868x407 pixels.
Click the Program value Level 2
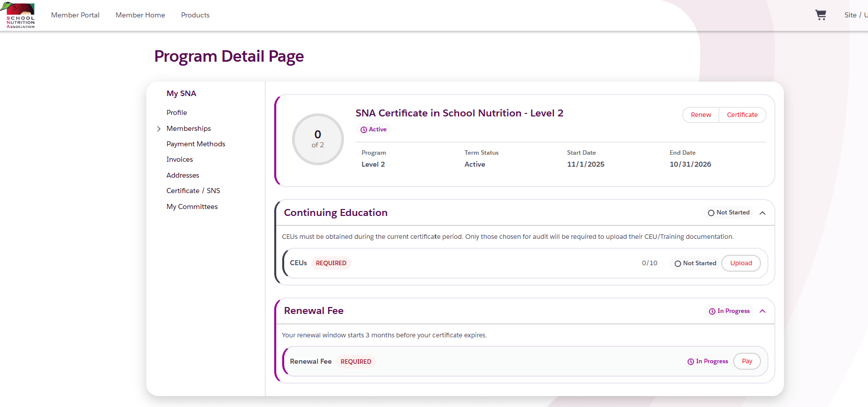point(373,164)
